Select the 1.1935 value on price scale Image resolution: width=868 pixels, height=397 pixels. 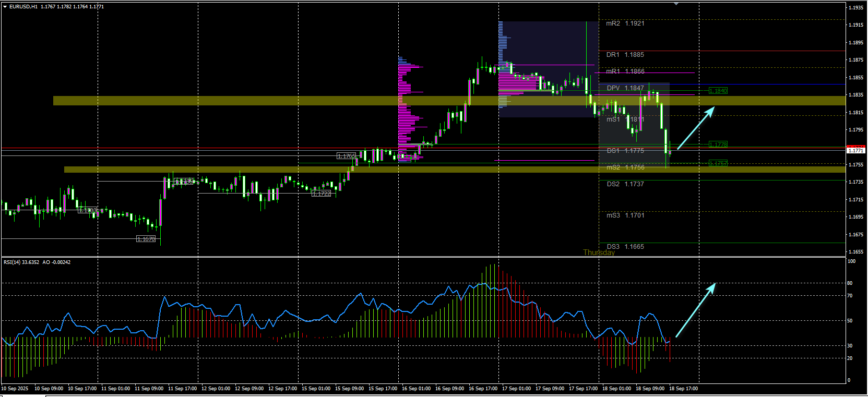pos(855,8)
